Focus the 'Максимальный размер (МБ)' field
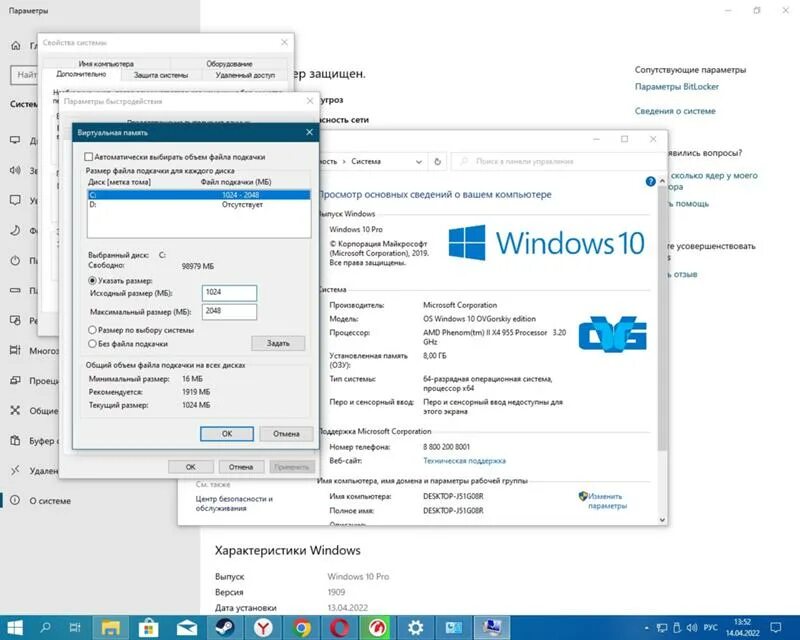This screenshot has width=800, height=640. 230,311
